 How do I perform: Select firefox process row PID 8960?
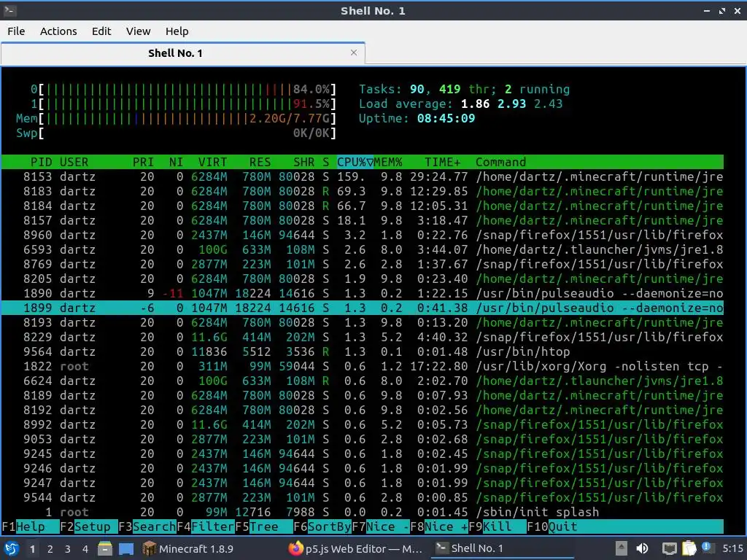click(x=363, y=236)
